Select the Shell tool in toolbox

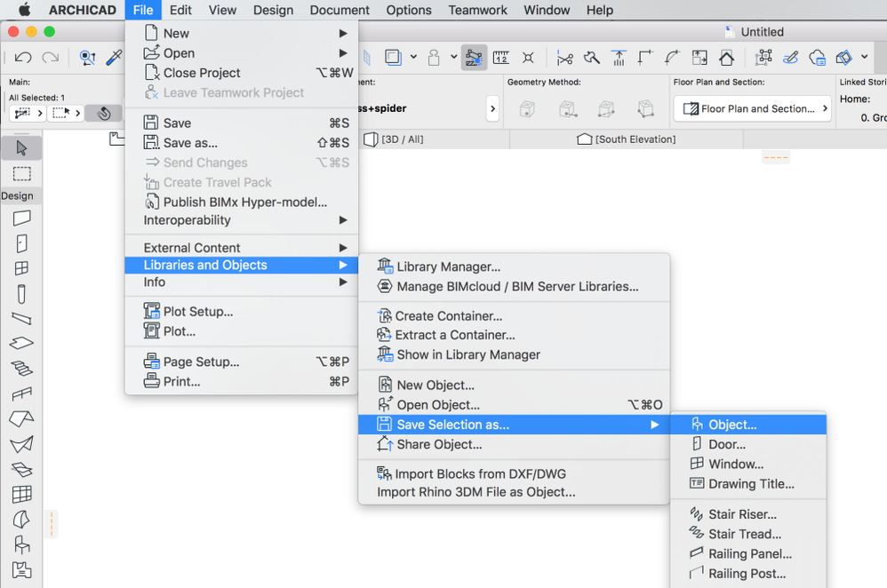pyautogui.click(x=21, y=444)
